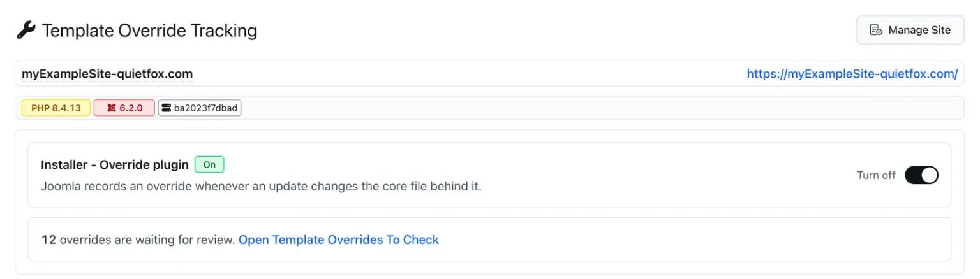Click the wrench icon beside Template Override Tracking
This screenshot has width=980, height=279.
(x=26, y=30)
